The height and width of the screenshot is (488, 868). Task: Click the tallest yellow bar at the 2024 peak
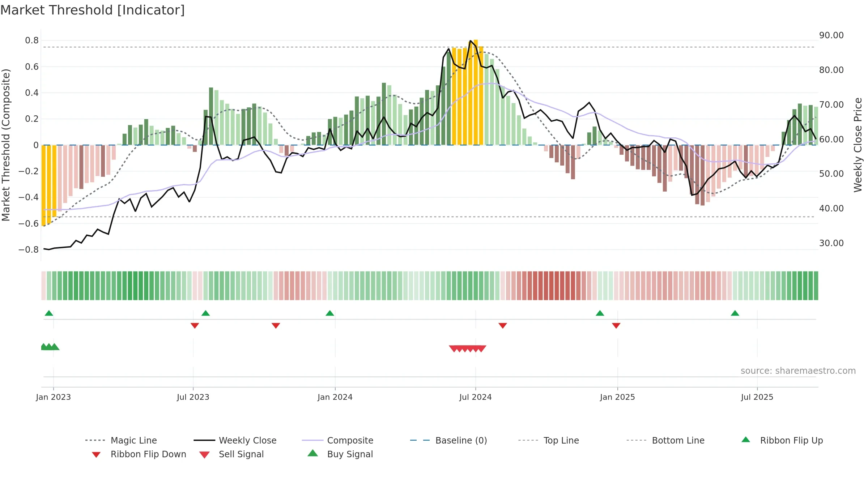tap(476, 92)
